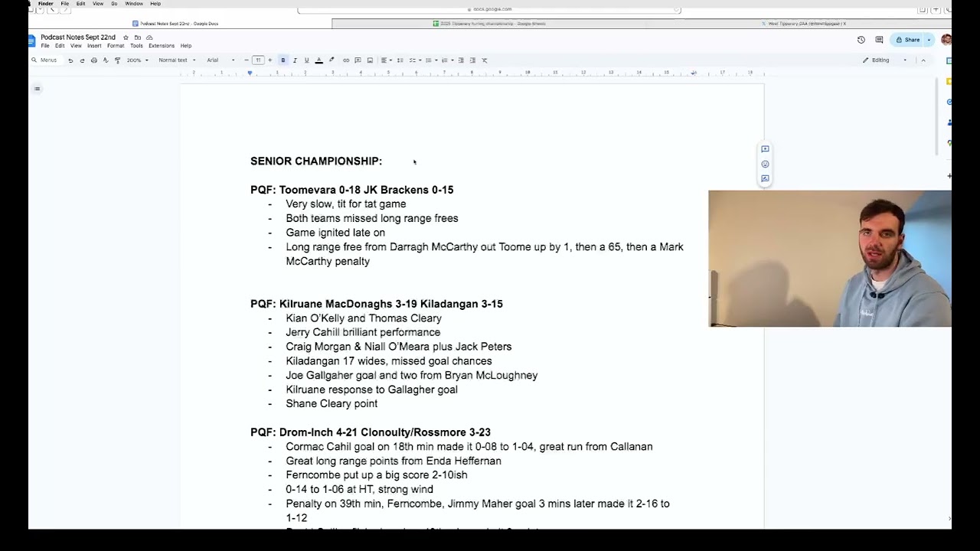Open the Editing mode dropdown
This screenshot has height=551, width=980.
pyautogui.click(x=884, y=60)
